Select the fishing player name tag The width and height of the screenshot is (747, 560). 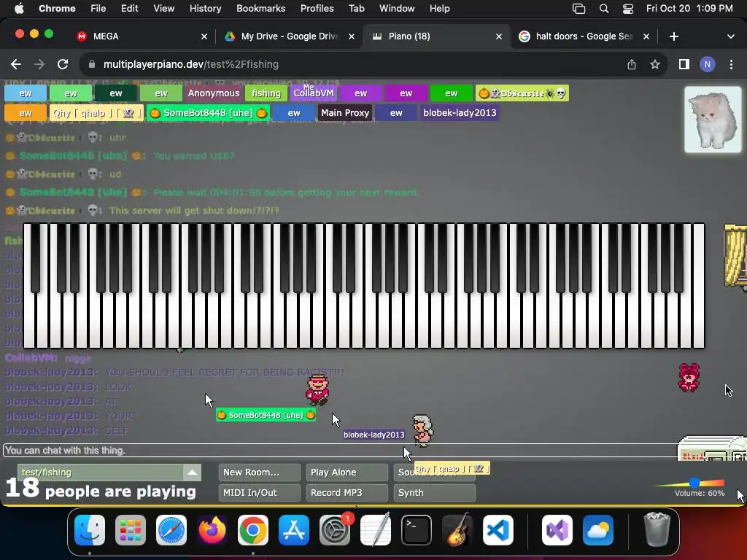(x=266, y=93)
